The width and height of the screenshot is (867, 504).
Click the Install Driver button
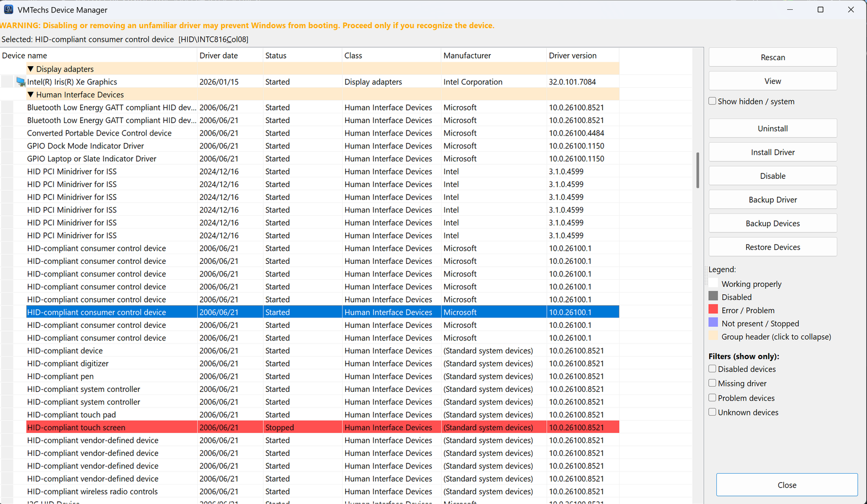pyautogui.click(x=773, y=152)
